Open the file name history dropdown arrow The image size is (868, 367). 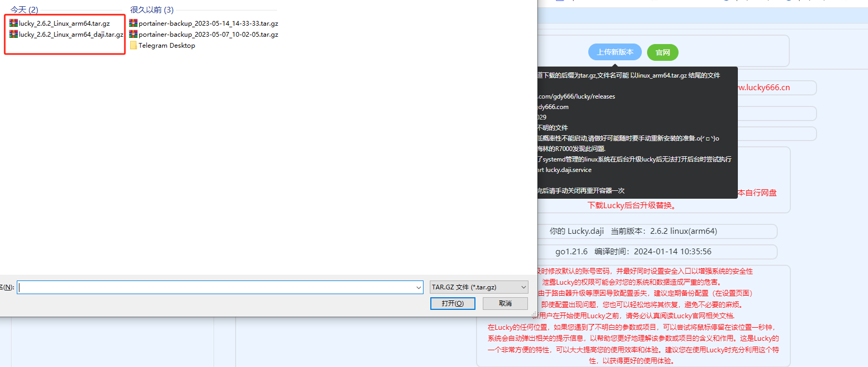pos(418,287)
